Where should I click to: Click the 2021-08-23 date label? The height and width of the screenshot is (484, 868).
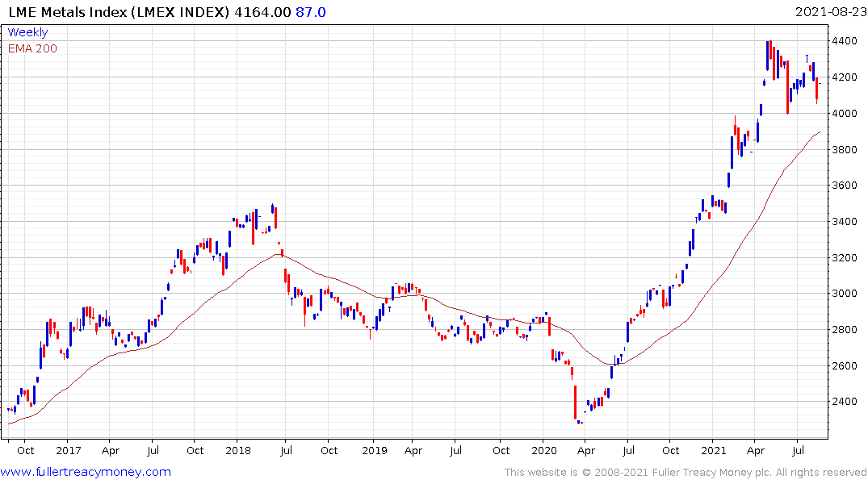click(x=830, y=12)
